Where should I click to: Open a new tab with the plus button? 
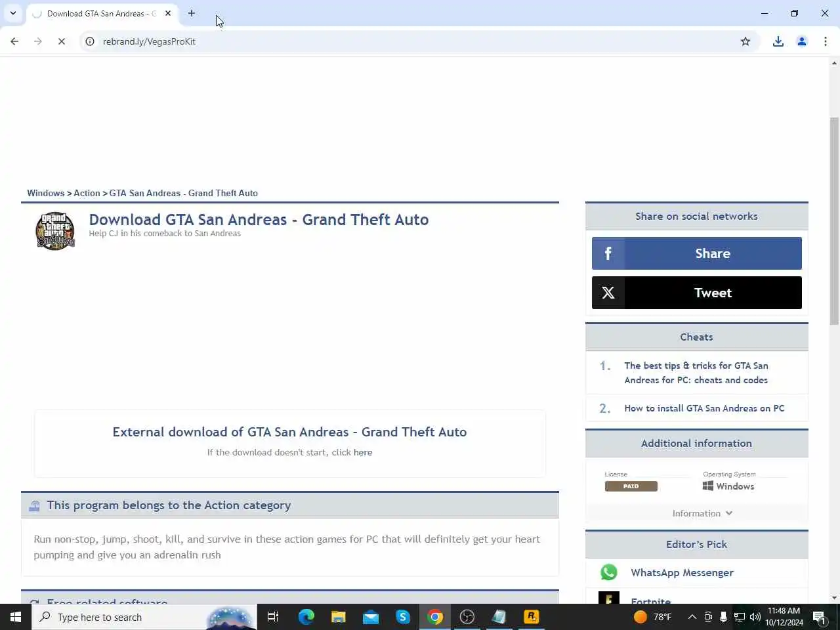[192, 13]
